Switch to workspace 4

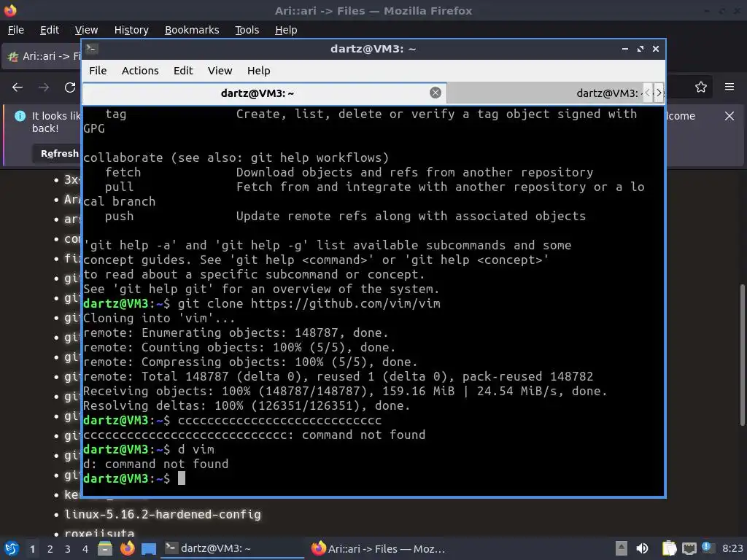(85, 549)
